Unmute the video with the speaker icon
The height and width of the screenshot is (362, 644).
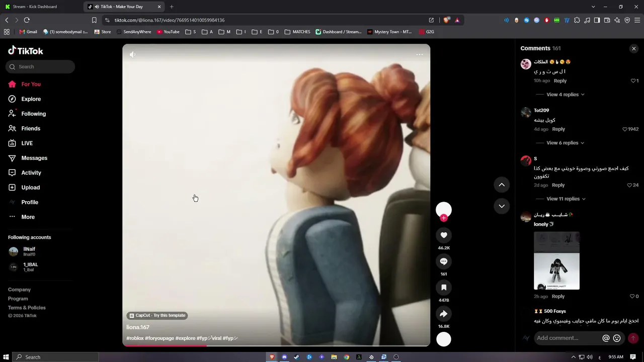click(x=132, y=54)
